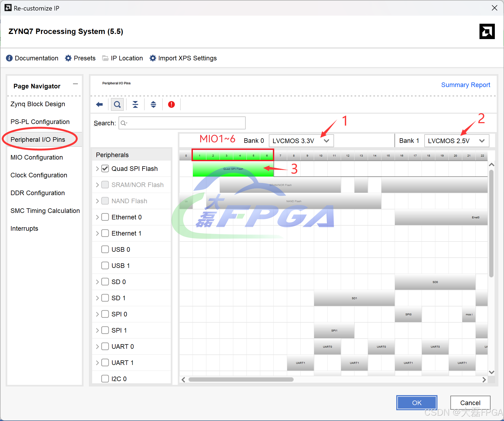Minimize the Page Navigator panel
This screenshot has width=504, height=421.
tap(75, 84)
